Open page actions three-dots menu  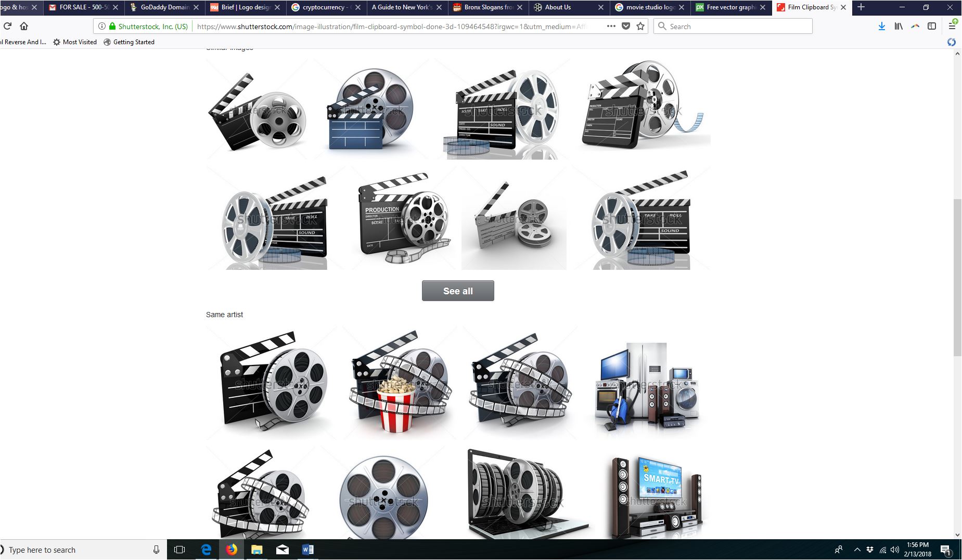[611, 27]
